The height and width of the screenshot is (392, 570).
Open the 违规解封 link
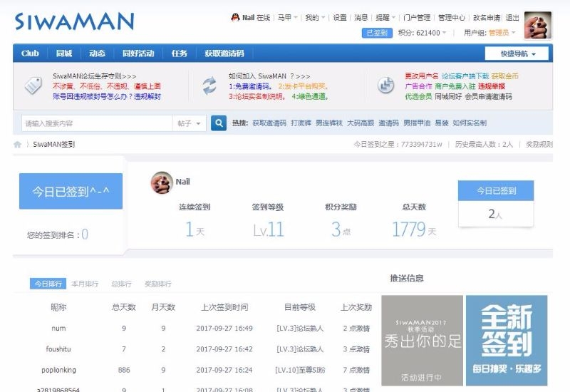point(147,96)
